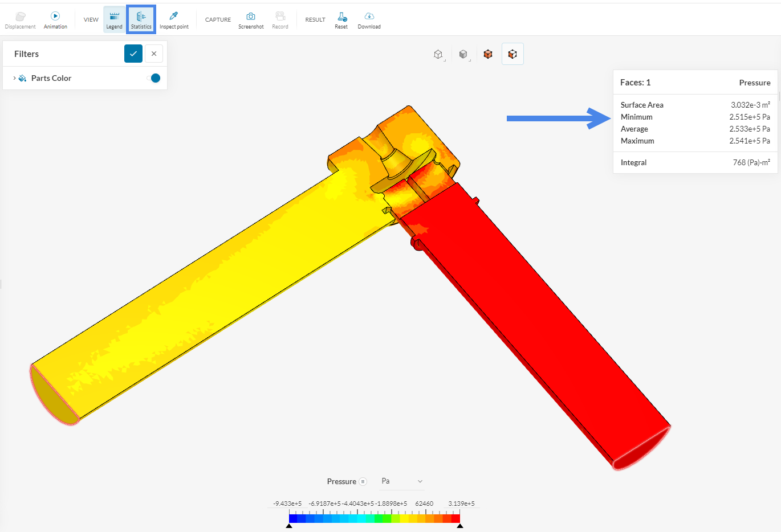
Task: Take a Screenshot of the result
Action: click(251, 19)
